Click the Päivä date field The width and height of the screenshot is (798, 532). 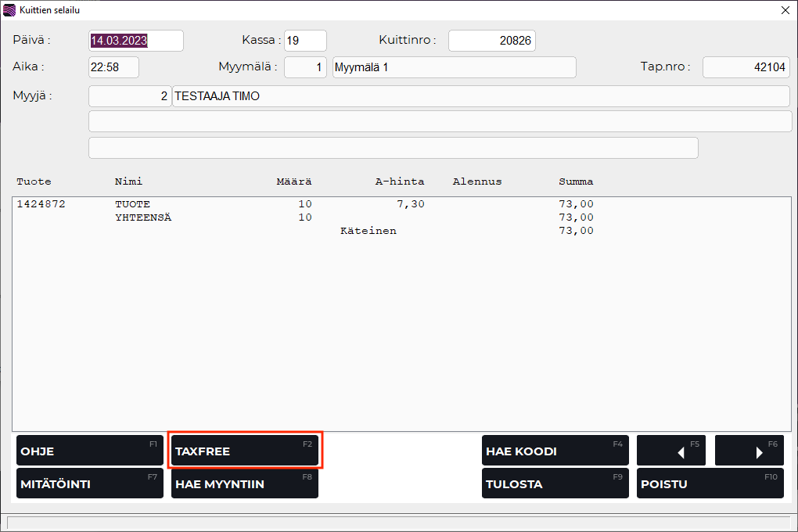135,41
